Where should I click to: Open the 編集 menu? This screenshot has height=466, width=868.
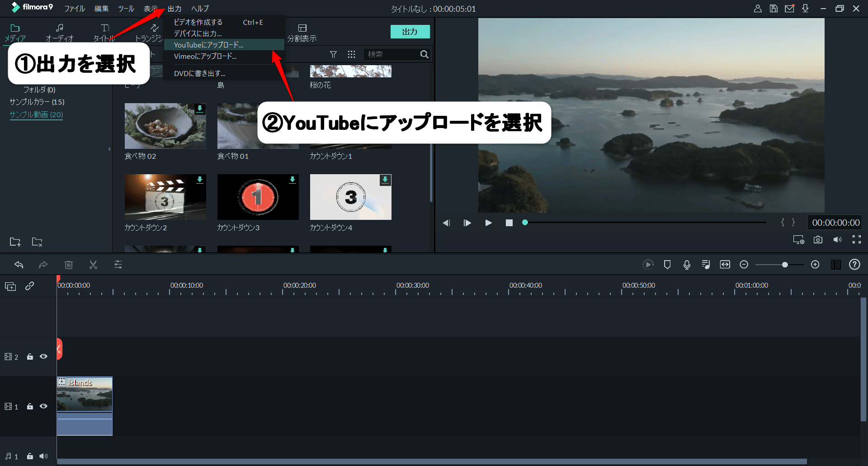(101, 9)
